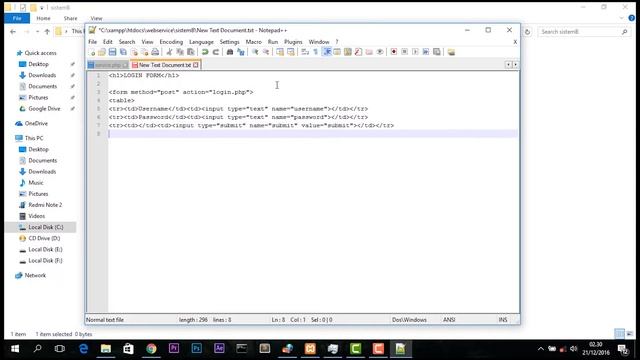Screen dimensions: 640x360
Task: Open the Replace dialog from toolbar
Action: (241, 52)
